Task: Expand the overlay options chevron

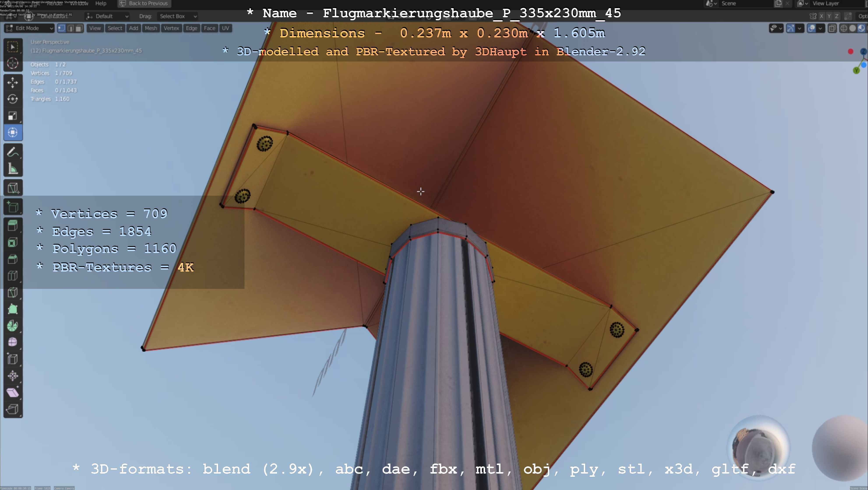Action: click(820, 28)
